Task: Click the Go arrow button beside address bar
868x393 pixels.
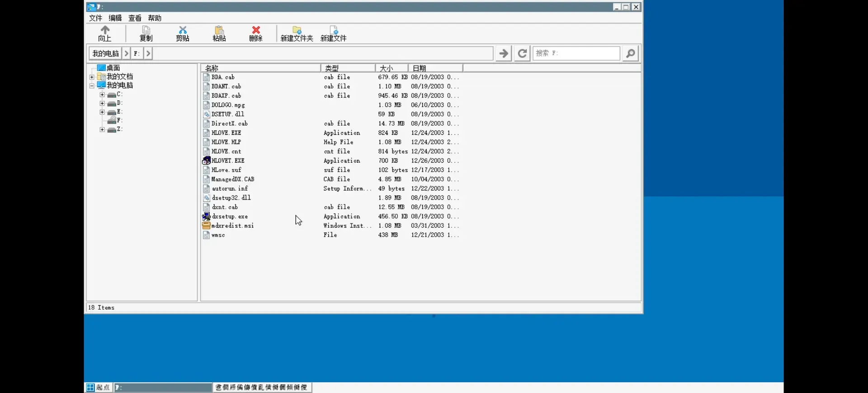Action: pos(503,53)
